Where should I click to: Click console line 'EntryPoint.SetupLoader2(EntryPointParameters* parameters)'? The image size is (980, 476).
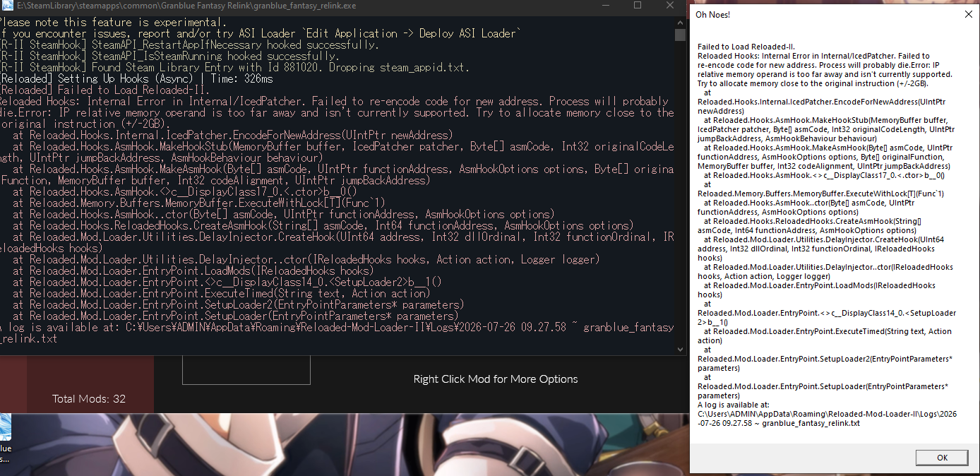point(238,304)
